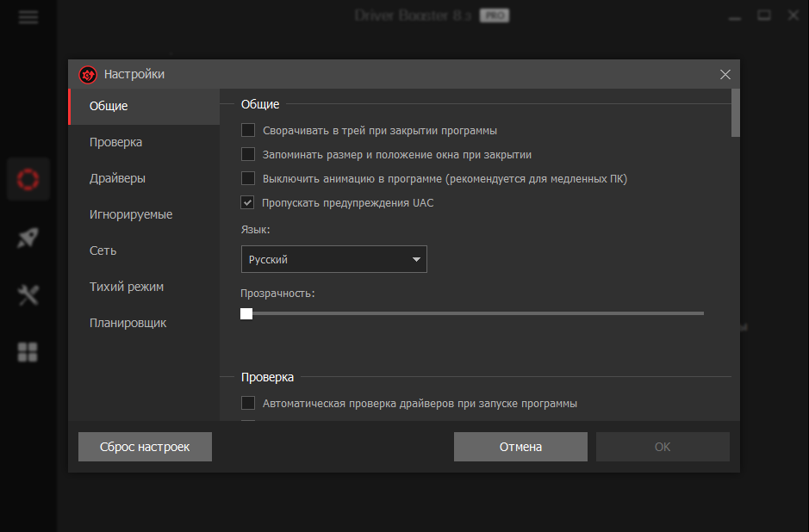Open the Язык dropdown showing Русский
This screenshot has height=532, width=809.
pyautogui.click(x=333, y=259)
